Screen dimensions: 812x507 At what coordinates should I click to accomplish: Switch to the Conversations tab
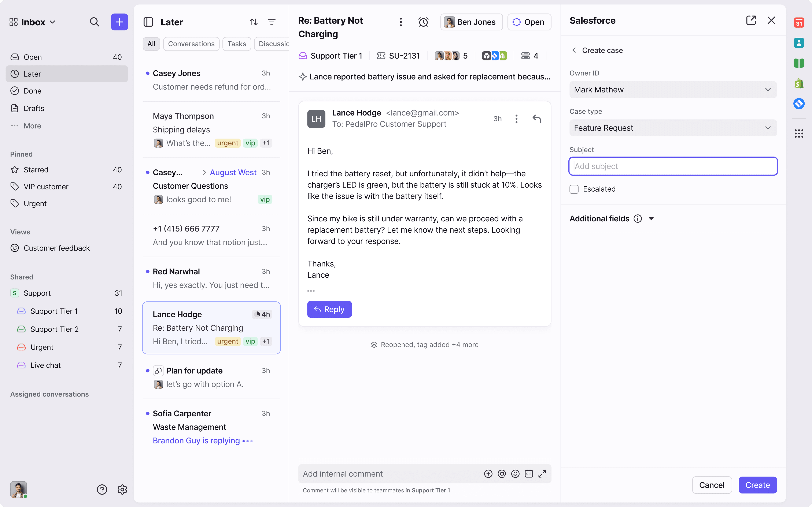(191, 44)
